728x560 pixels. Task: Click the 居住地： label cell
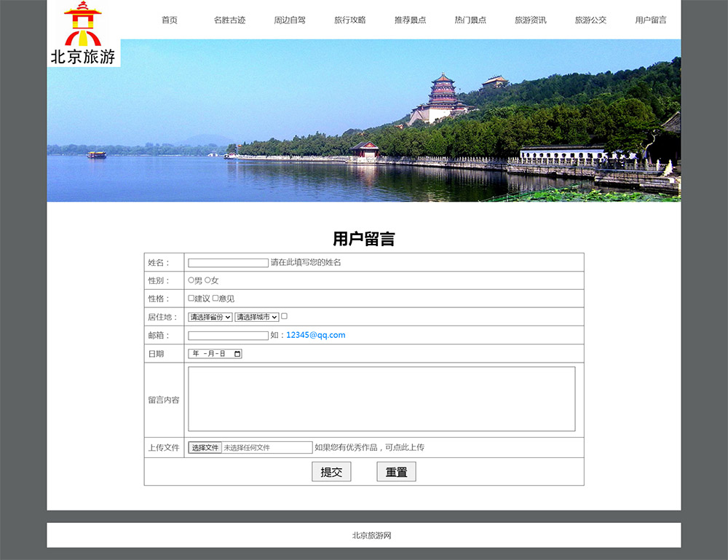164,317
